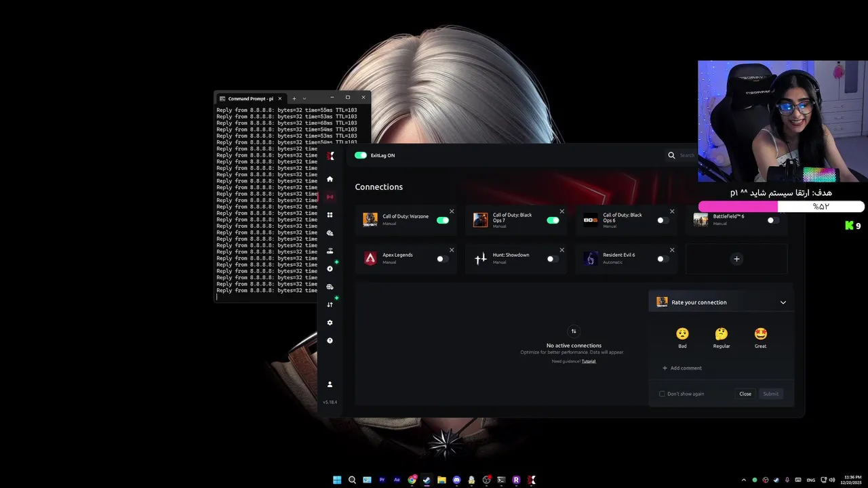This screenshot has width=868, height=488.
Task: Submit the connection rating
Action: point(771,394)
